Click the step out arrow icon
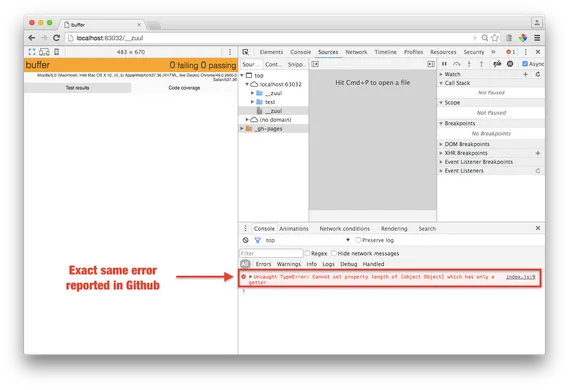The height and width of the screenshot is (390, 570). coord(482,64)
